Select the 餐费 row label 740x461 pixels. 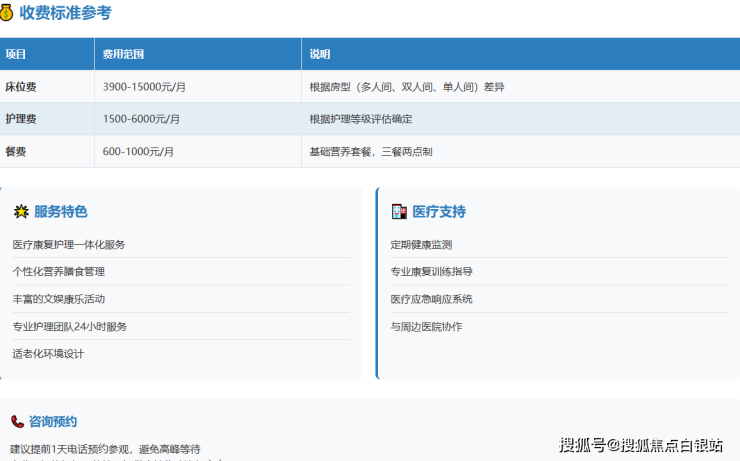click(16, 152)
